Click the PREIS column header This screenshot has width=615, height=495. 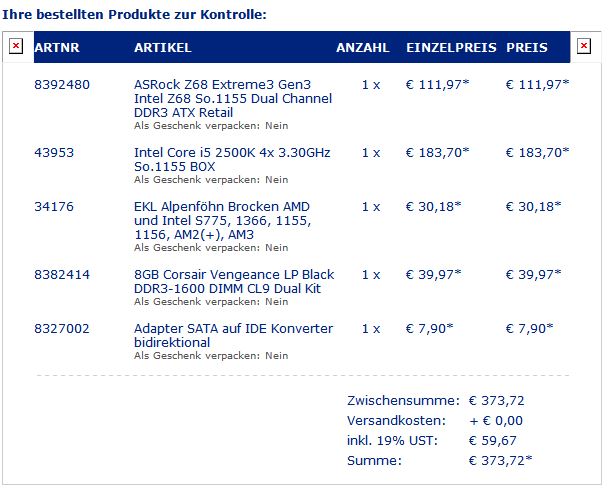pyautogui.click(x=527, y=47)
